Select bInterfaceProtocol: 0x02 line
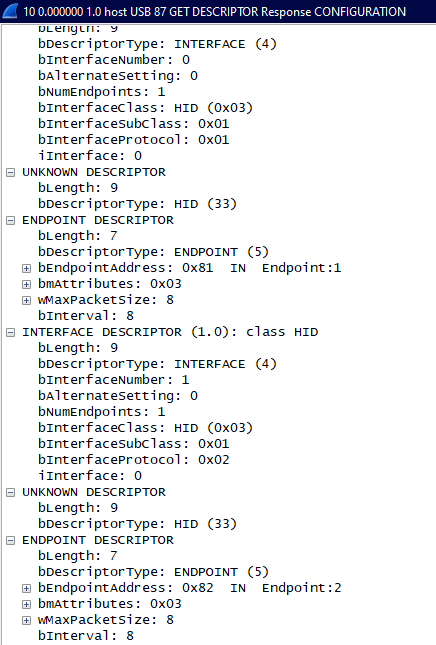 point(133,460)
